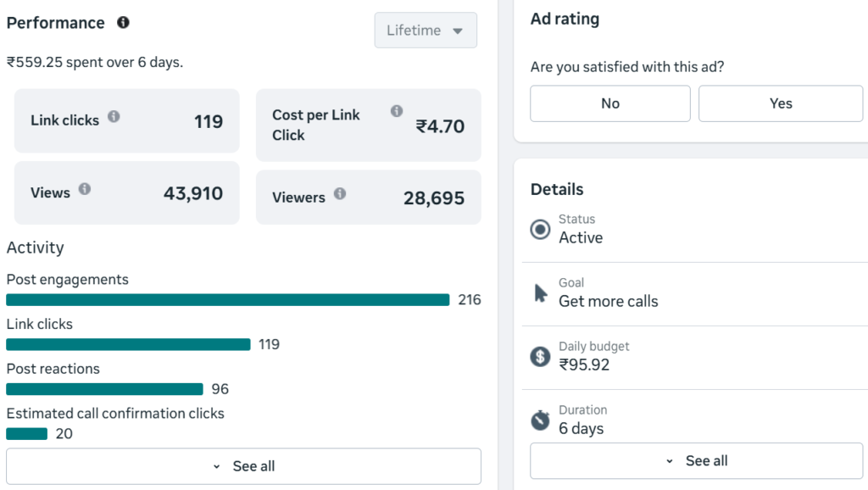This screenshot has width=868, height=490.
Task: Click the Details heading
Action: 557,189
